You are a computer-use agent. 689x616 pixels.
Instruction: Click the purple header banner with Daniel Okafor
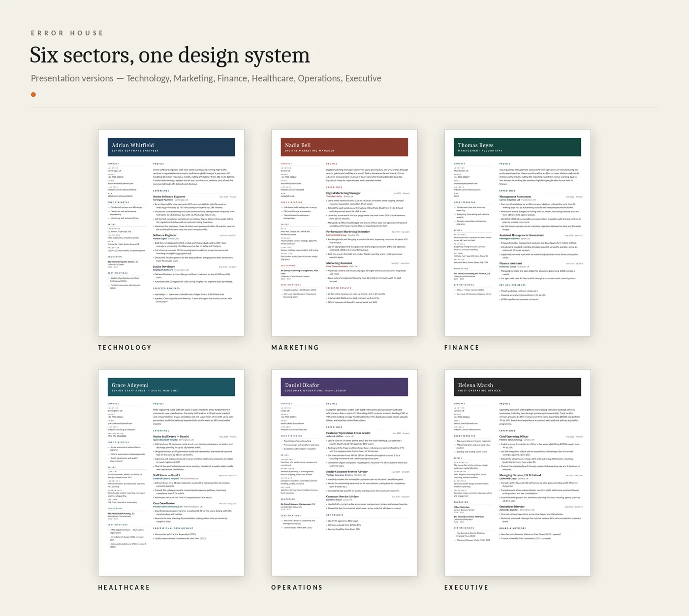tap(344, 387)
